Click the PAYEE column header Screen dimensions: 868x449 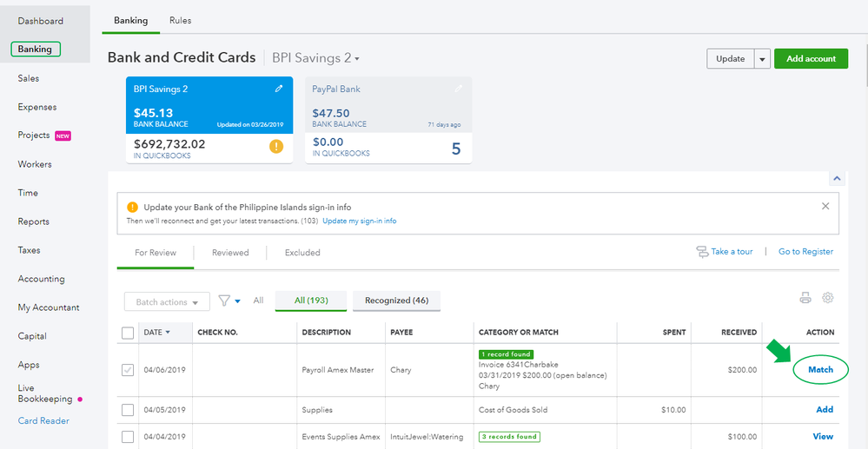pyautogui.click(x=401, y=333)
